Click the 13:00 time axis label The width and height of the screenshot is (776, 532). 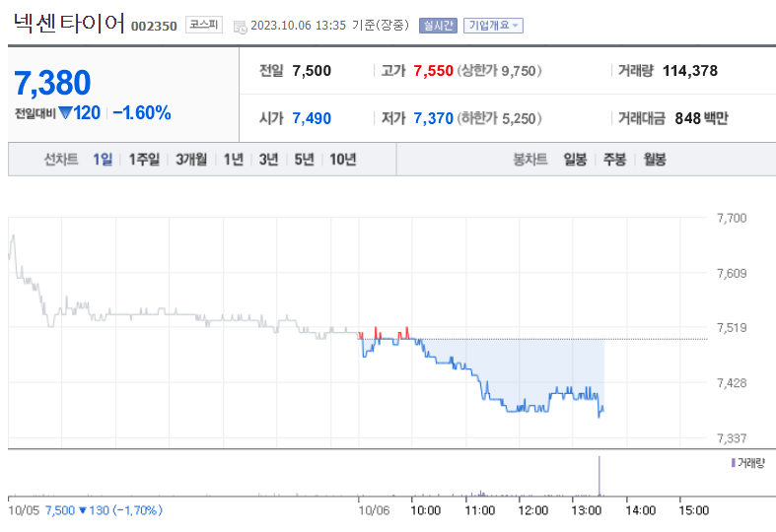(586, 510)
